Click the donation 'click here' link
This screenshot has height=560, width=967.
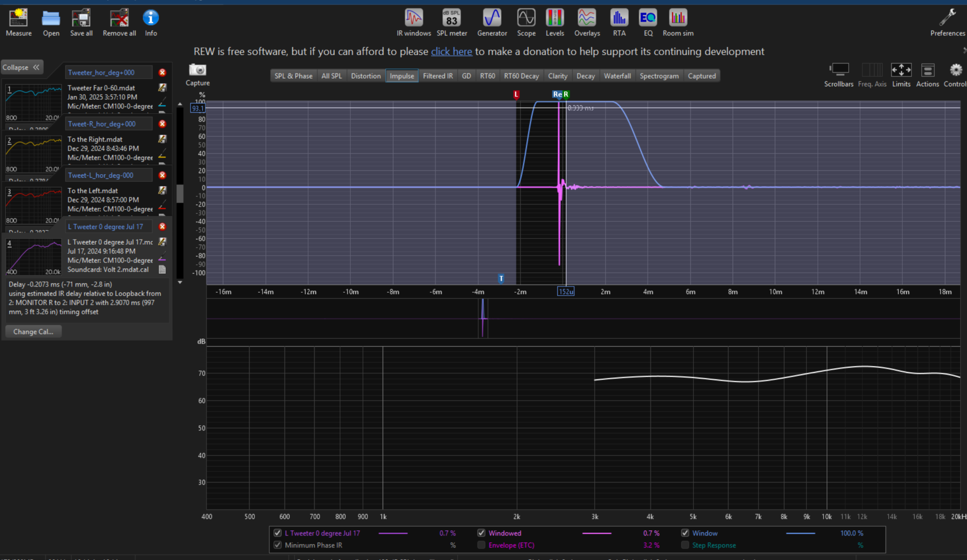point(451,51)
